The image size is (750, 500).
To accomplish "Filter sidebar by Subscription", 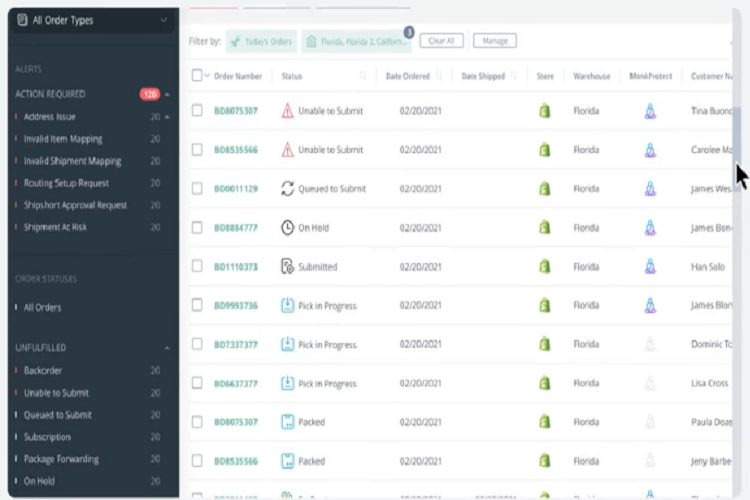I will pyautogui.click(x=47, y=437).
